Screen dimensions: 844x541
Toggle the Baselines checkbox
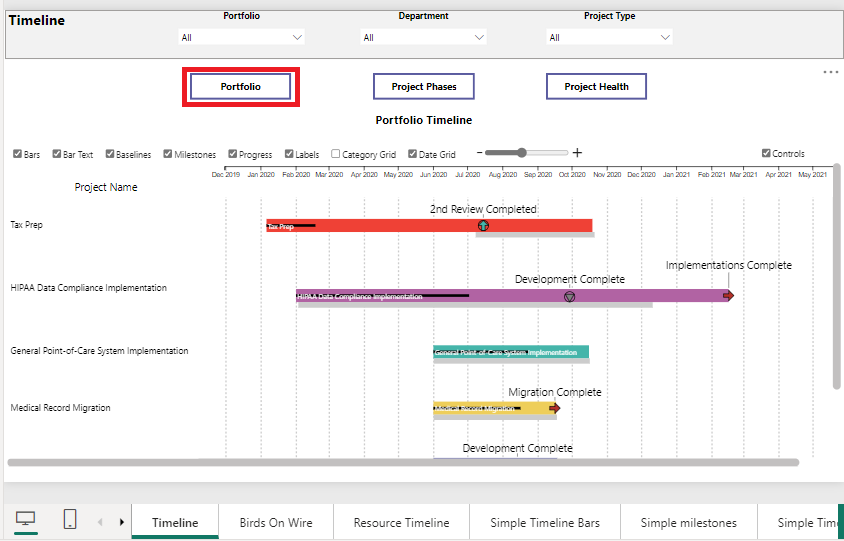[110, 154]
